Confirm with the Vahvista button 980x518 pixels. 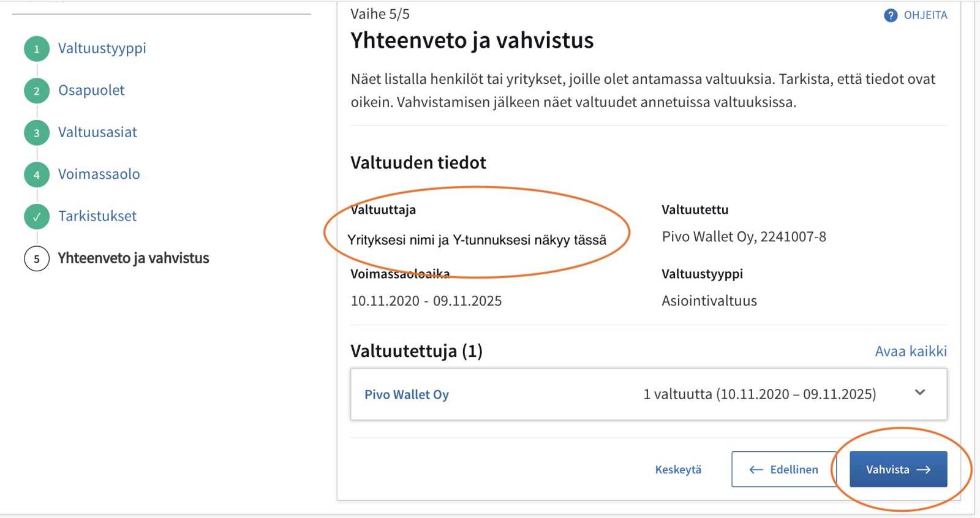pos(898,469)
